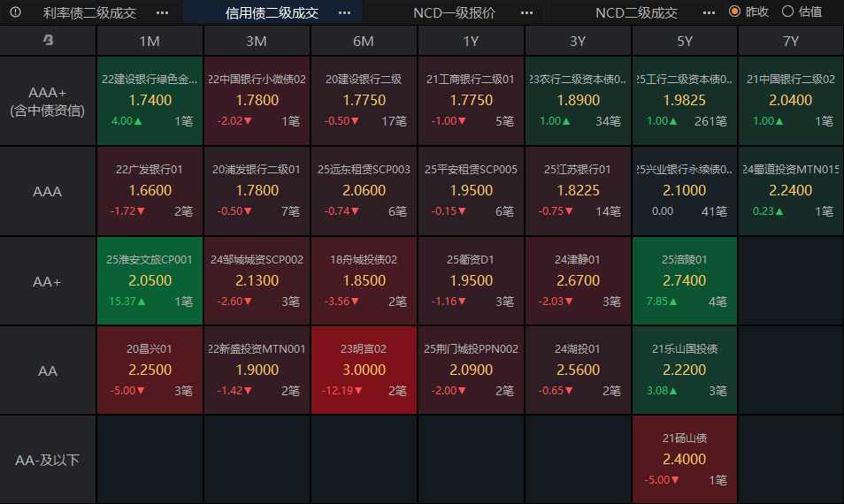Open the 24蜀道投资MTN015 cell
The height and width of the screenshot is (504, 844).
pos(791,191)
